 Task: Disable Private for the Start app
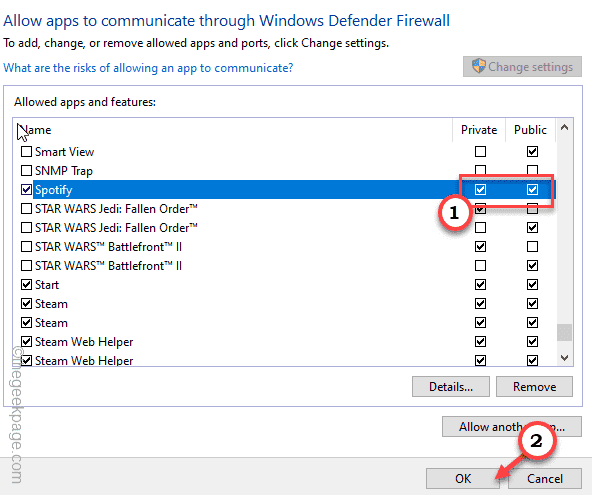(480, 285)
